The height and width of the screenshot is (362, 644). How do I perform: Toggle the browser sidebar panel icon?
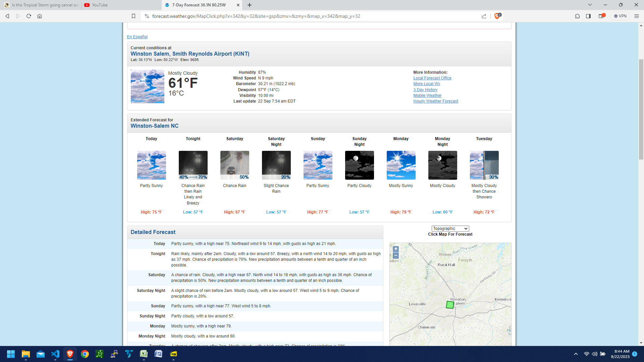(588, 16)
